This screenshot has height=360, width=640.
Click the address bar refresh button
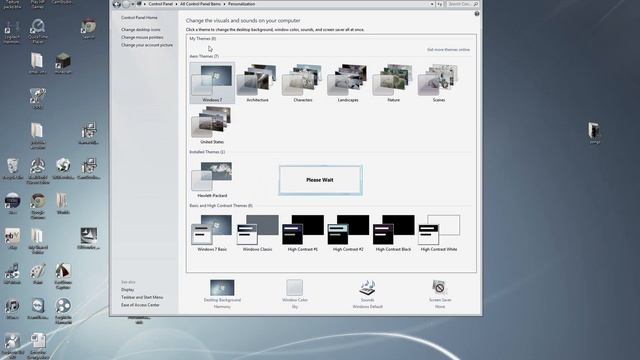click(440, 4)
